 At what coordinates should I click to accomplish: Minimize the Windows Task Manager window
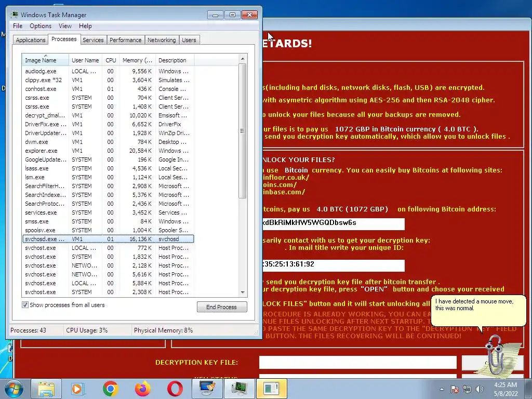click(x=215, y=15)
